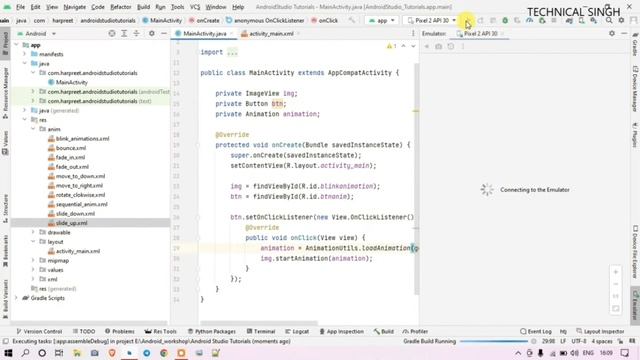This screenshot has height=360, width=640.
Task: Open IDE settings gear in toolbar
Action: [x=621, y=20]
